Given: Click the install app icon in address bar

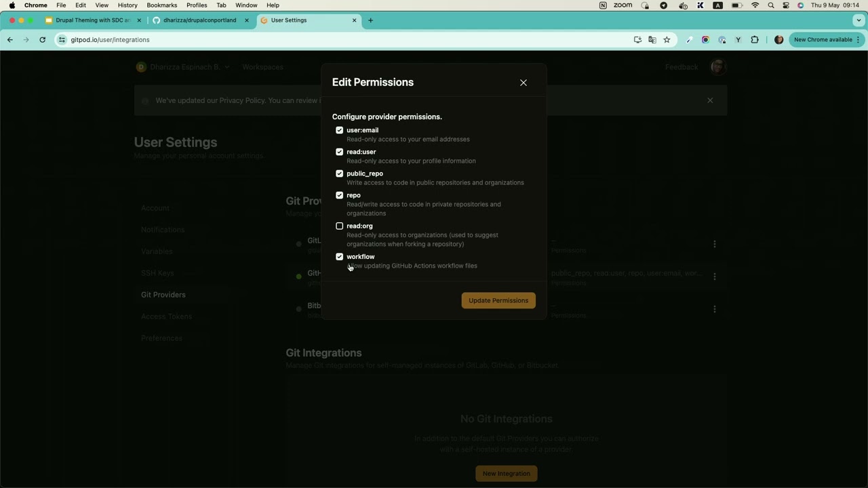Looking at the screenshot, I should (x=637, y=40).
